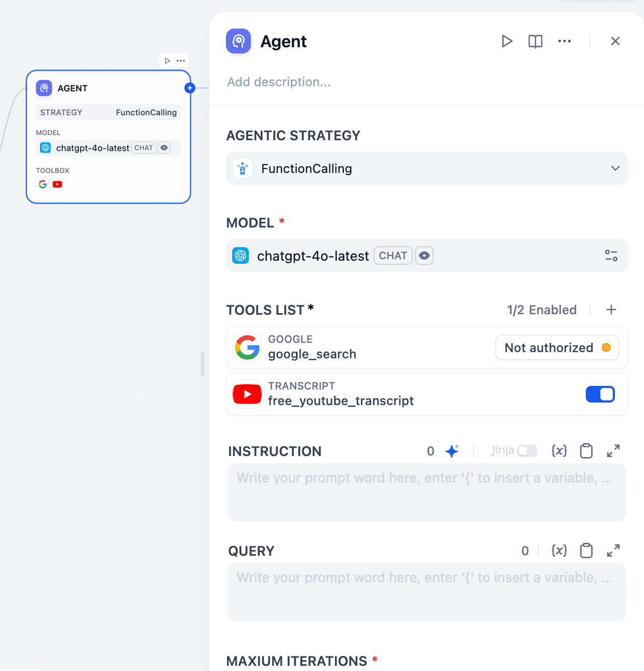Expand the Query editor to fullscreen

click(613, 551)
